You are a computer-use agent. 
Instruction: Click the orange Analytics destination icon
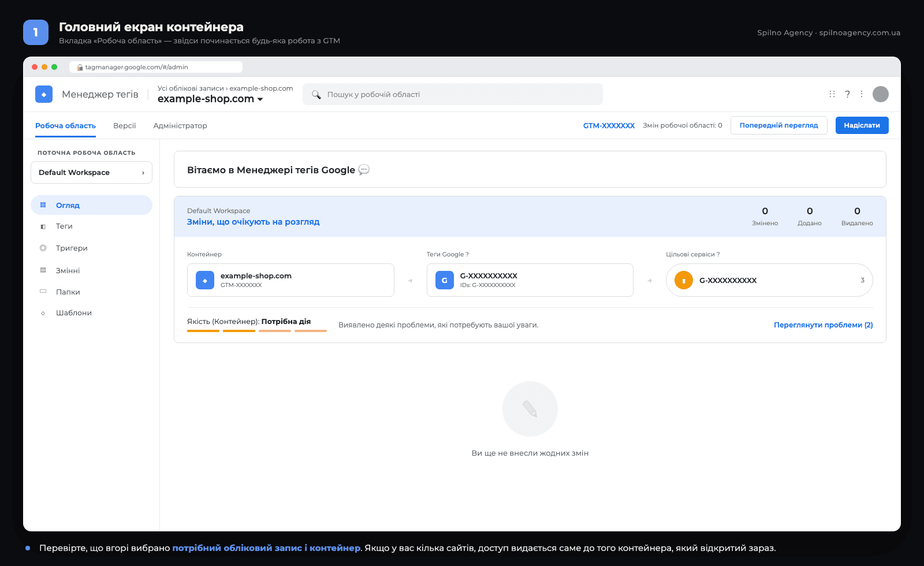tap(684, 280)
